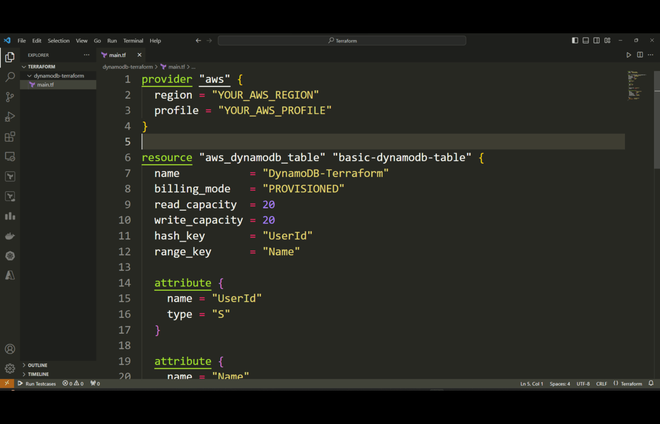Screen dimensions: 660x424
Task: Open the Search view in activity bar
Action: 10,77
